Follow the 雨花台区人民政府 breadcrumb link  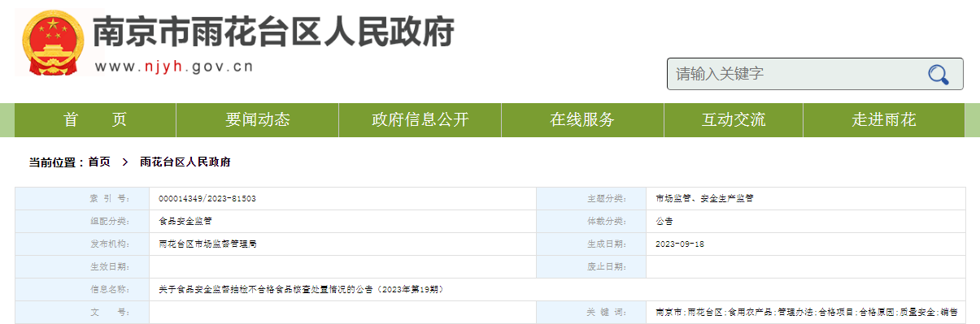pyautogui.click(x=185, y=162)
